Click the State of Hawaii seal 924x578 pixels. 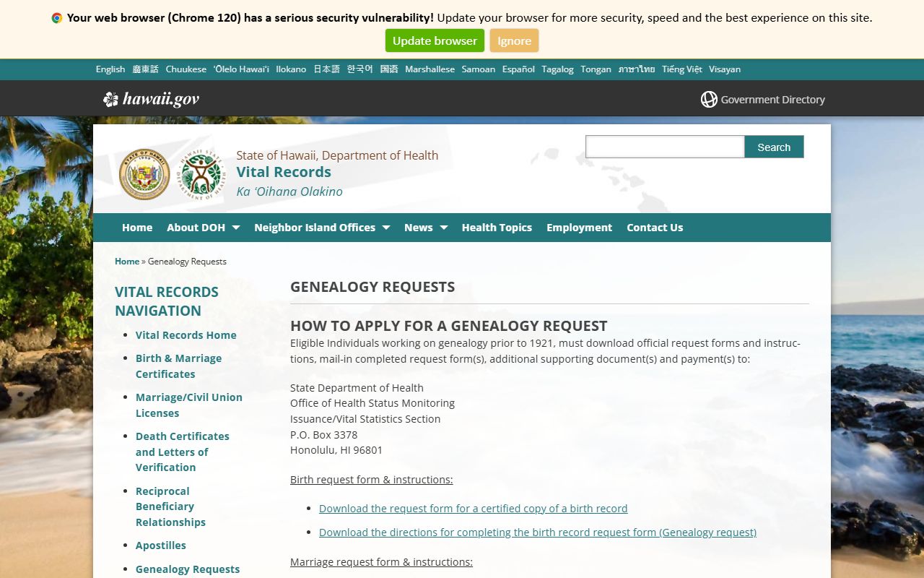(x=144, y=174)
